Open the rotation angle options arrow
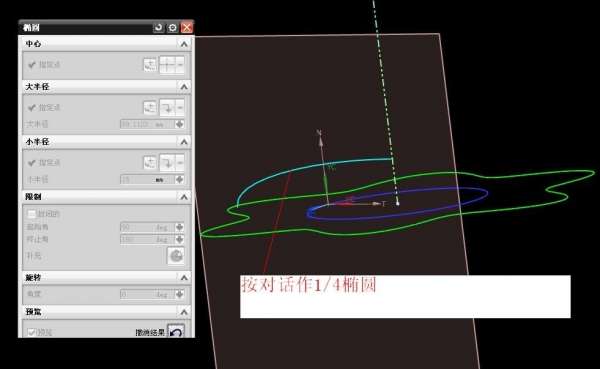Viewport: 600px width, 369px height. (179, 294)
